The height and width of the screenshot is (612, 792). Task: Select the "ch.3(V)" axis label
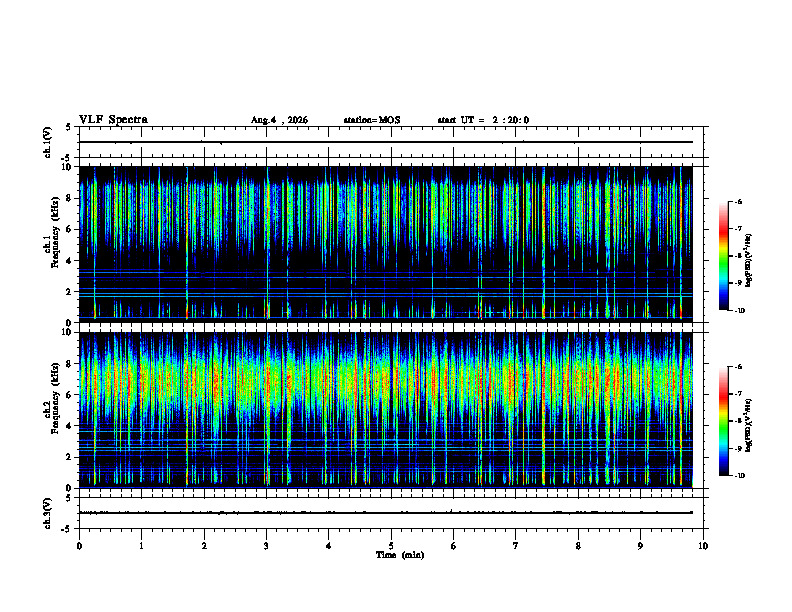48,513
